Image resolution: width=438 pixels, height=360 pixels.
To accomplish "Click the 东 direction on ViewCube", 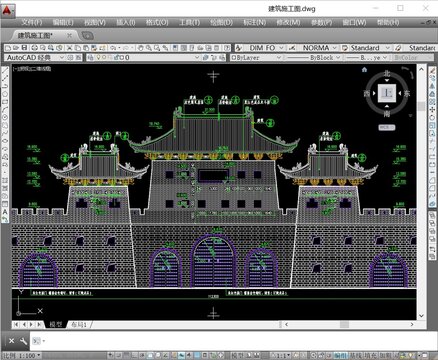I will [407, 94].
